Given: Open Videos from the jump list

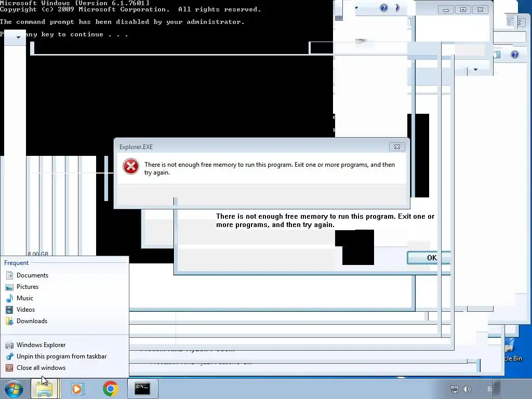Looking at the screenshot, I should pyautogui.click(x=25, y=310).
